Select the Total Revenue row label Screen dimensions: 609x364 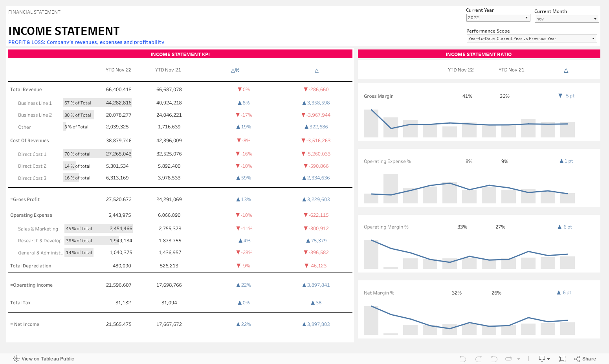click(x=26, y=90)
